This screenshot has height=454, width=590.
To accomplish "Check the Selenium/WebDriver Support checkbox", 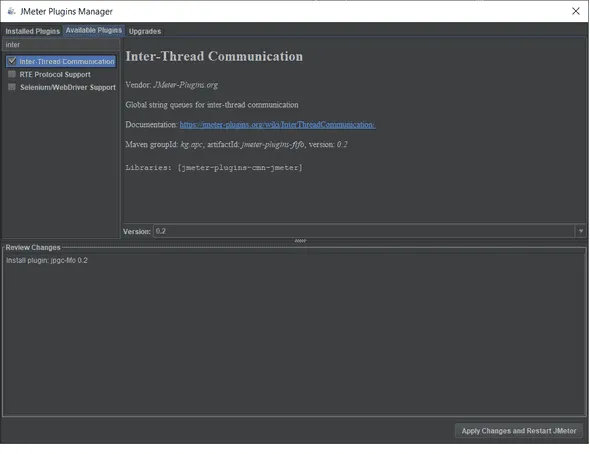I will coord(12,87).
